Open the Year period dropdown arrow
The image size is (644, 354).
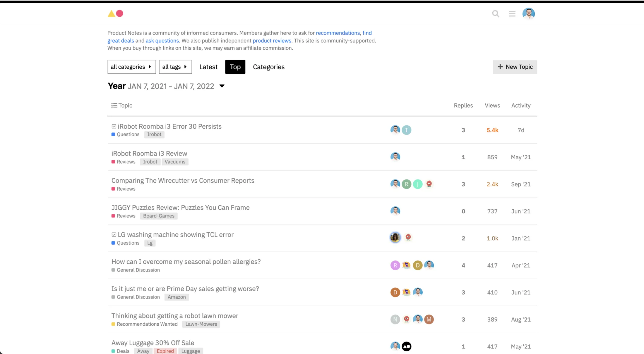pos(222,86)
